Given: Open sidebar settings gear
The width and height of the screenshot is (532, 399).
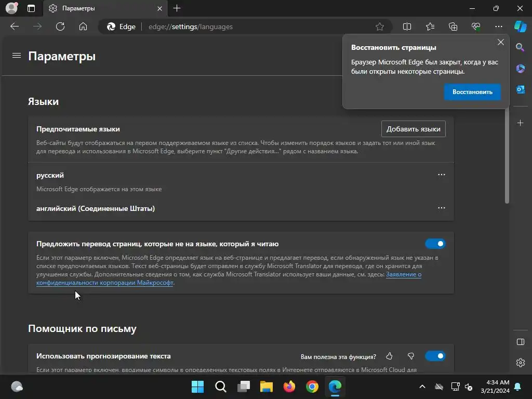Looking at the screenshot, I should click(520, 363).
